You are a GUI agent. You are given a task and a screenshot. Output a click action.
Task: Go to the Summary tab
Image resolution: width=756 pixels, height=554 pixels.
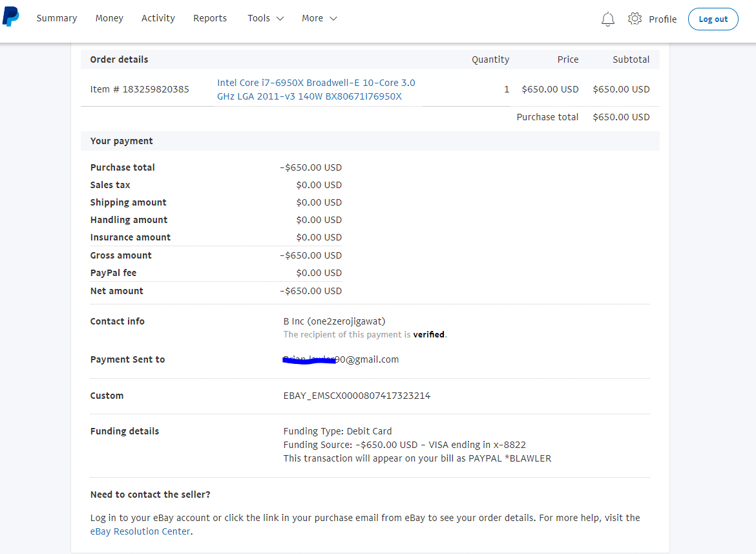[x=57, y=18]
